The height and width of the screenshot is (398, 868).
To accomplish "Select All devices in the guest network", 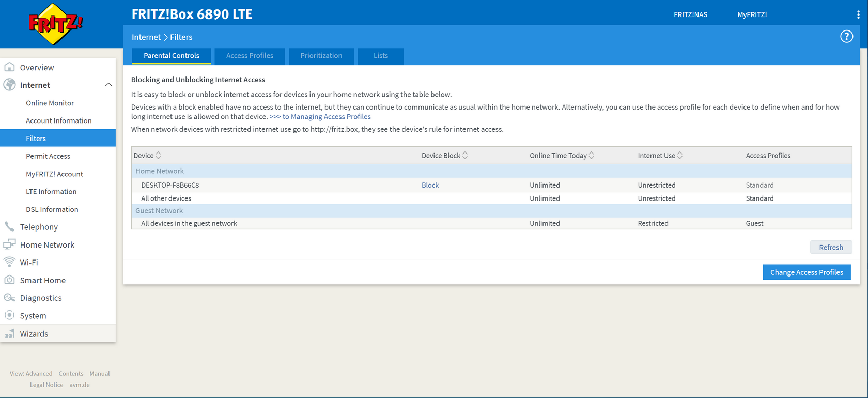I will (x=189, y=223).
